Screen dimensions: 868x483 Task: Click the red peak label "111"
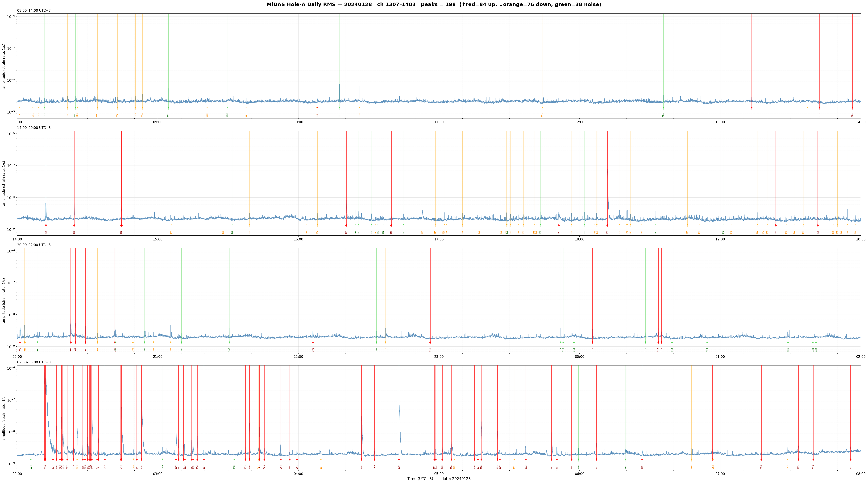coord(430,350)
